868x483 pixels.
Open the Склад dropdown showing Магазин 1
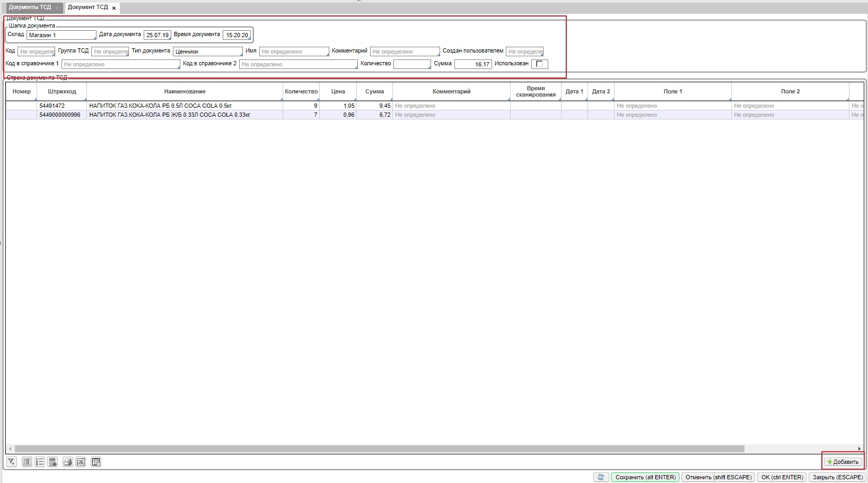(62, 35)
